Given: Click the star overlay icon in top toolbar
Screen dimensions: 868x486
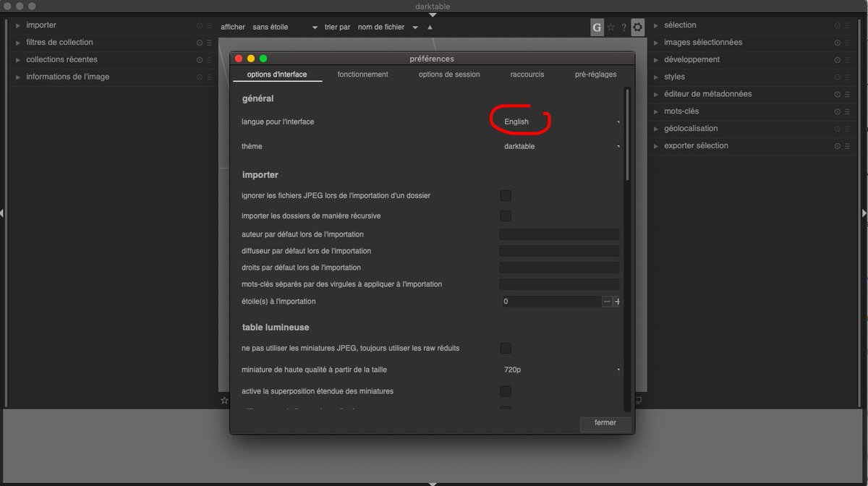Looking at the screenshot, I should (x=610, y=27).
